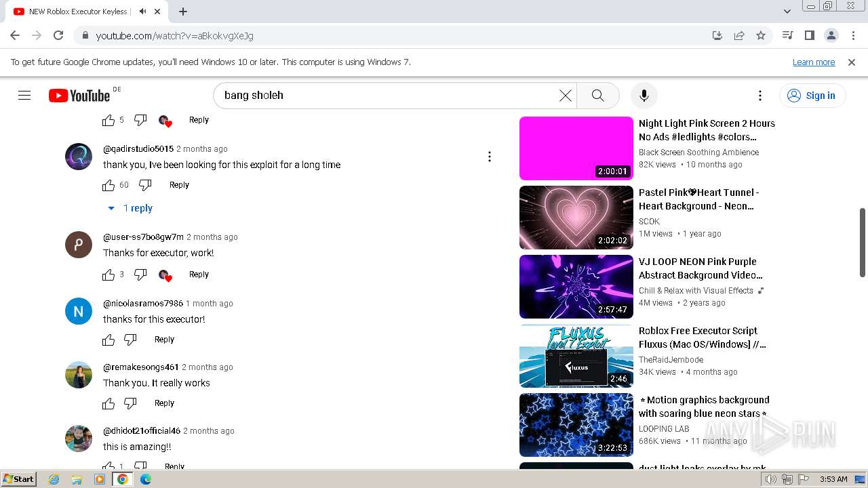This screenshot has width=868, height=488.
Task: Dislike the top comment with 5 likes
Action: (x=140, y=120)
